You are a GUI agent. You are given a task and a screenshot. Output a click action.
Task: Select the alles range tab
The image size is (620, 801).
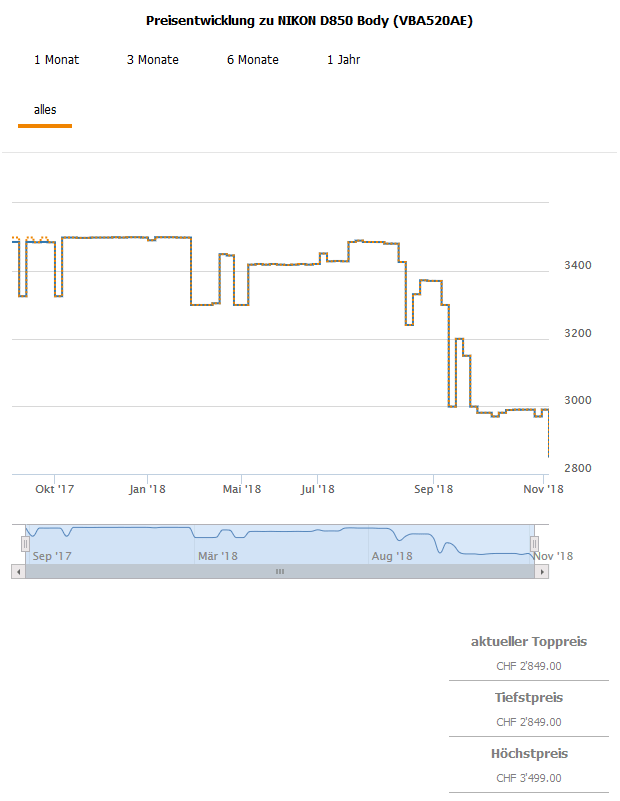pos(45,110)
